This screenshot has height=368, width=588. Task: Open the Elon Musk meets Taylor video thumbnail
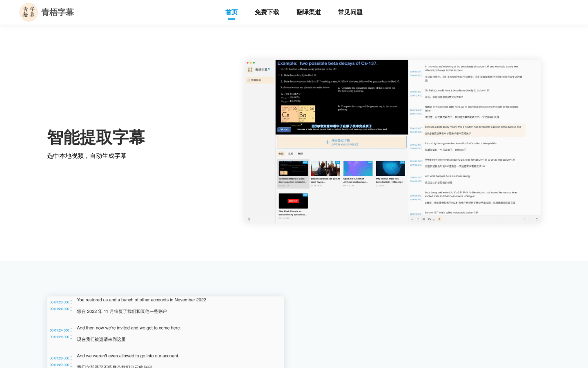pos(325,168)
